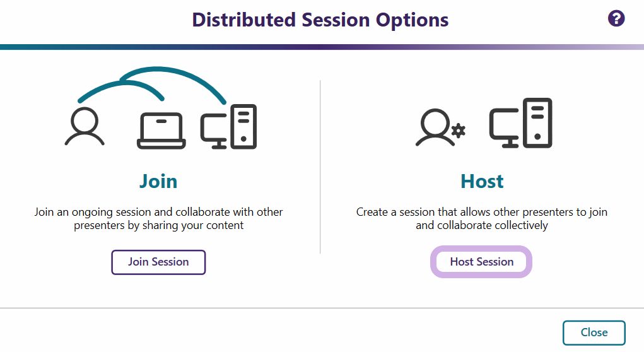
Task: Click the laptop icon in the Join section
Action: 161,131
